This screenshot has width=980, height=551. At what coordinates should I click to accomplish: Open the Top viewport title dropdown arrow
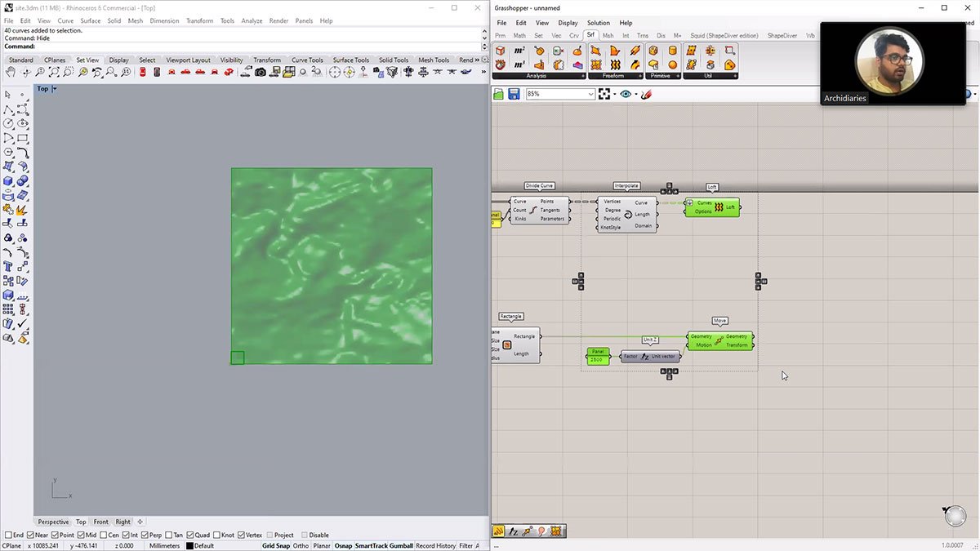click(x=55, y=89)
